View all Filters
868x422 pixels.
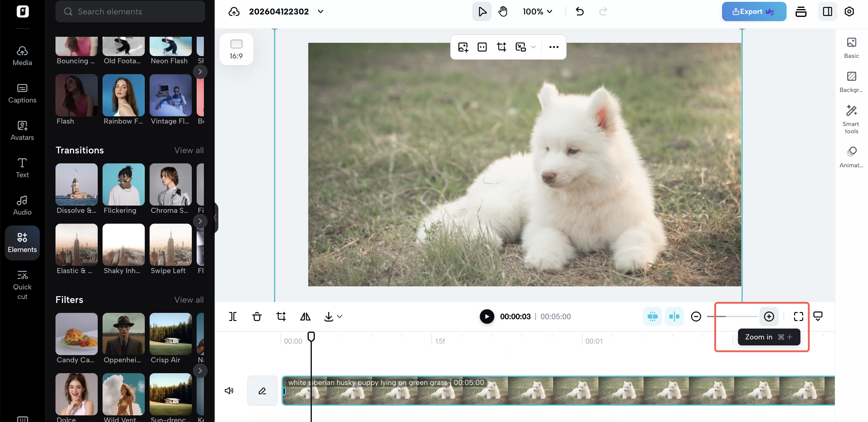[x=189, y=299]
